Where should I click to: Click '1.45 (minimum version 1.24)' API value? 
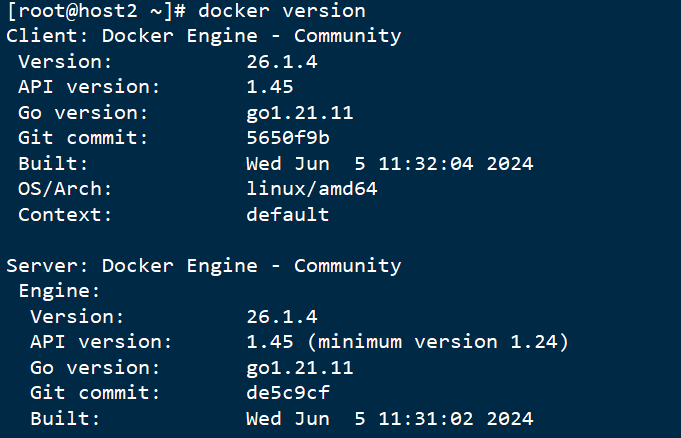point(407,342)
